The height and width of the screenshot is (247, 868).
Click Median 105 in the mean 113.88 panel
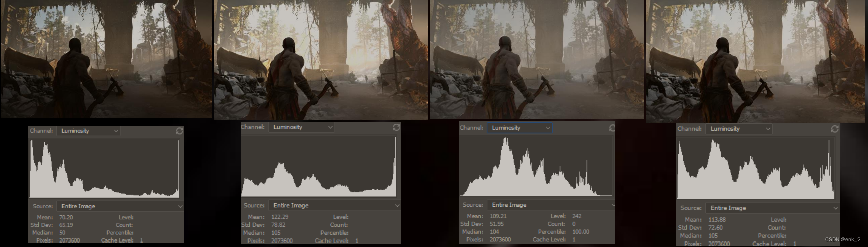coord(713,236)
